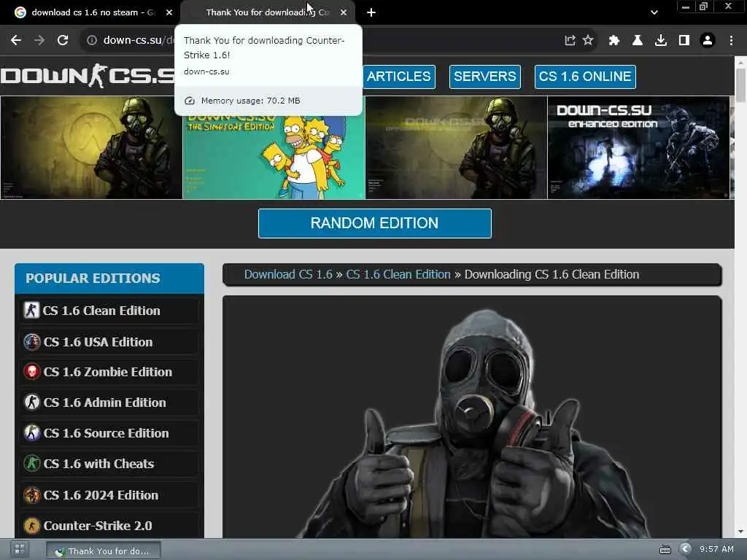This screenshot has width=747, height=560.
Task: Click the CS 1.6 Clean Edition breadcrumb link
Action: [398, 275]
